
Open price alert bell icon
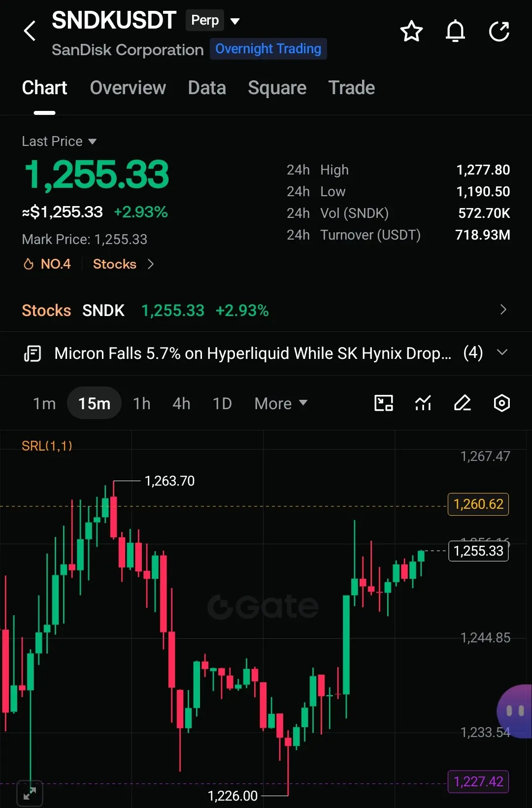[x=455, y=32]
